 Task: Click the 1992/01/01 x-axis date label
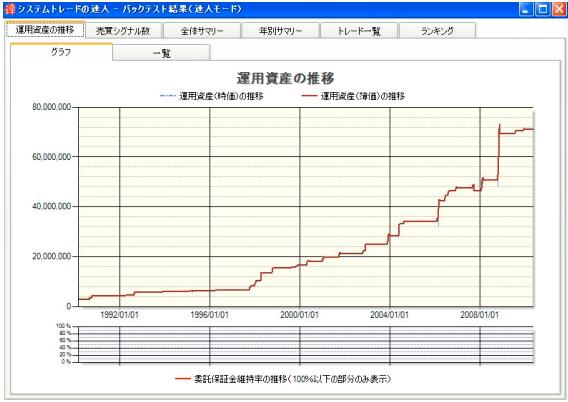point(119,315)
